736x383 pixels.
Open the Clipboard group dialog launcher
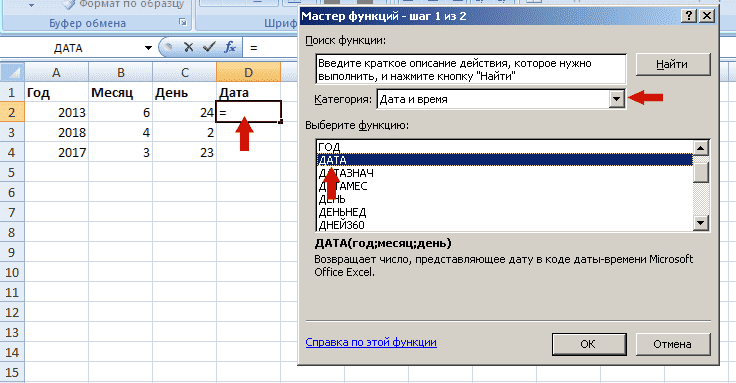(x=183, y=23)
